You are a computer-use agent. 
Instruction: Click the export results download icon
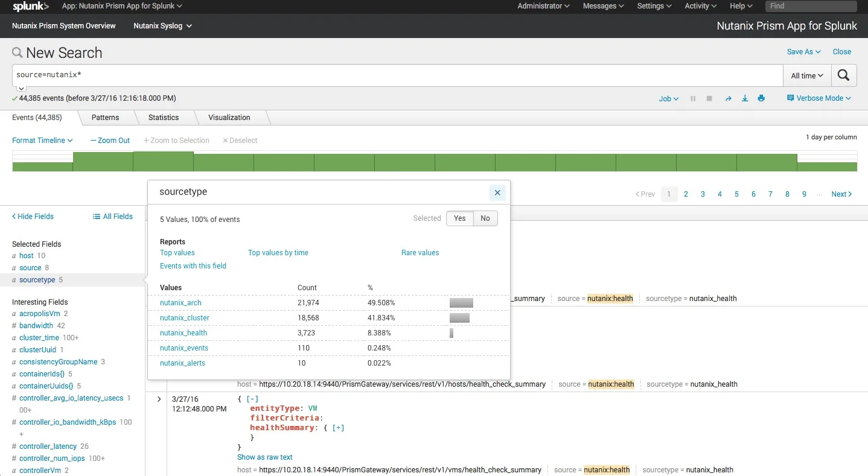[745, 98]
